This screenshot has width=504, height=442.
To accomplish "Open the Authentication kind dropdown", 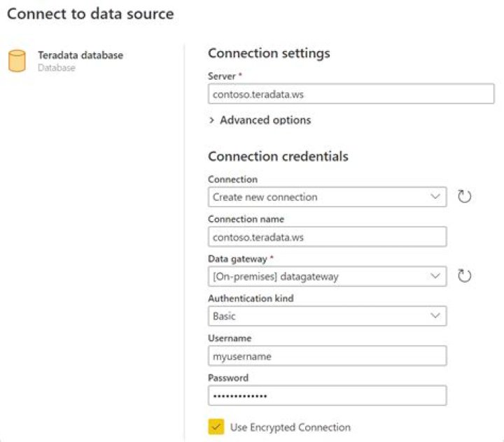I will click(x=327, y=316).
